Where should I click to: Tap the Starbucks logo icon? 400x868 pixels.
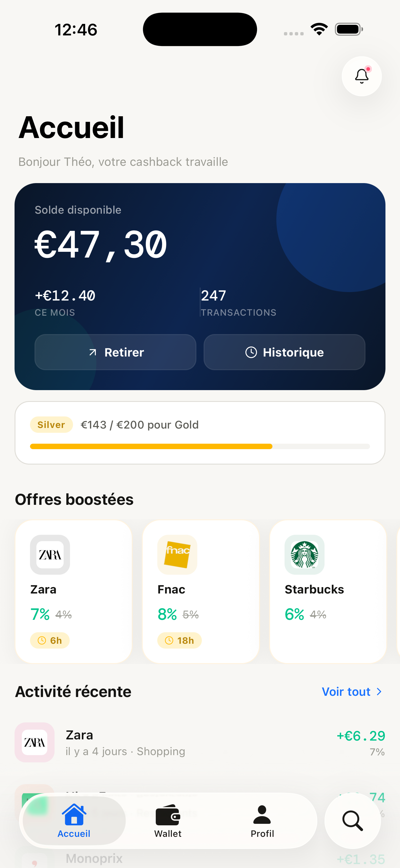point(304,555)
